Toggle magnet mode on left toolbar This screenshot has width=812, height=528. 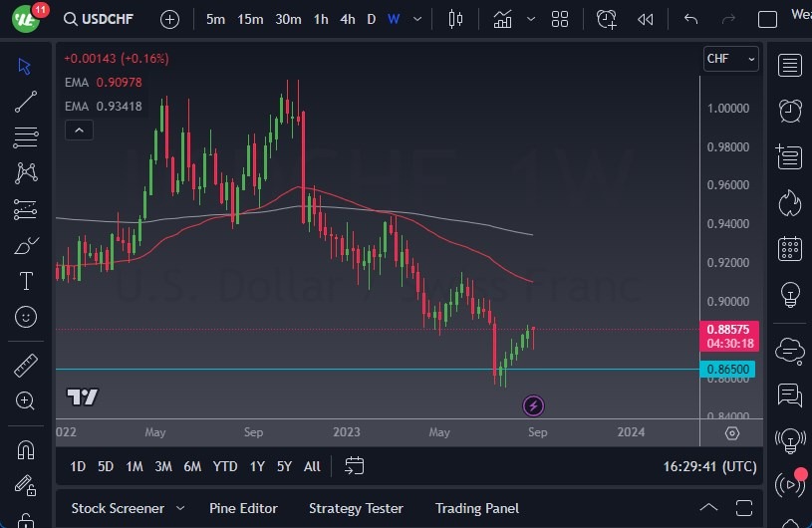coord(26,449)
